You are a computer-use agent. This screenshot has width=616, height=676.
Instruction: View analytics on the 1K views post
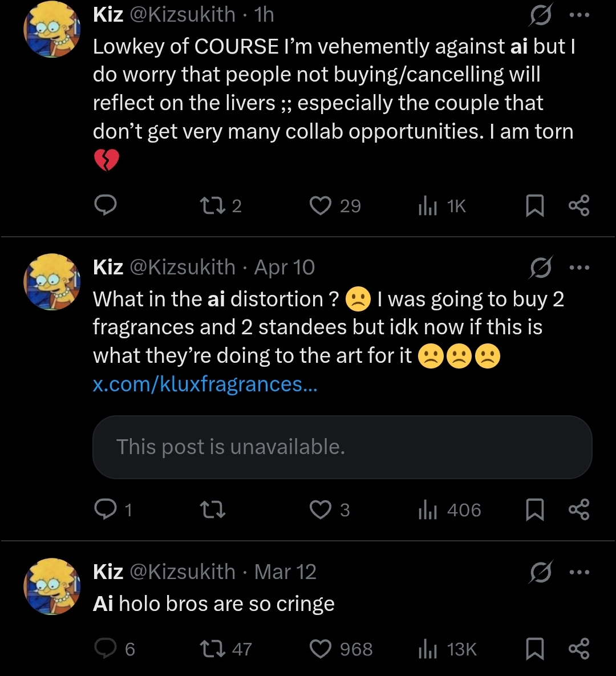pos(427,206)
